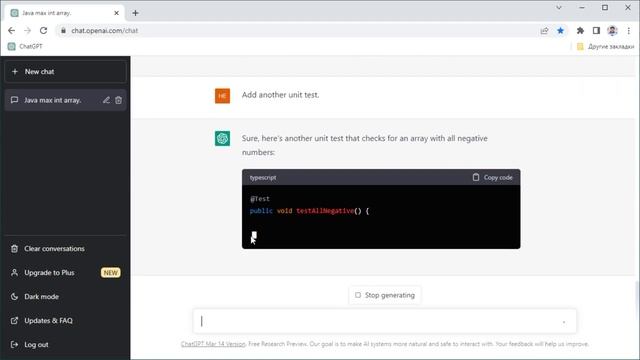Open Updates & FAQ

point(65,320)
